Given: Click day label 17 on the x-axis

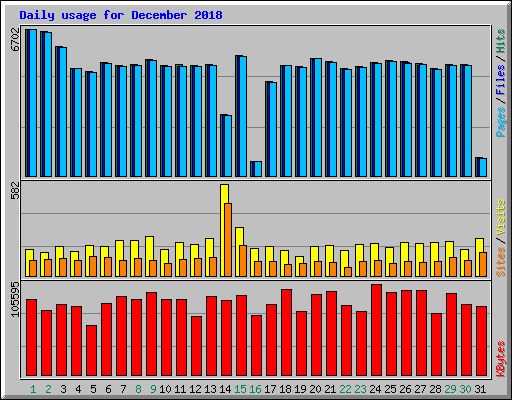Looking at the screenshot, I should 270,389.
